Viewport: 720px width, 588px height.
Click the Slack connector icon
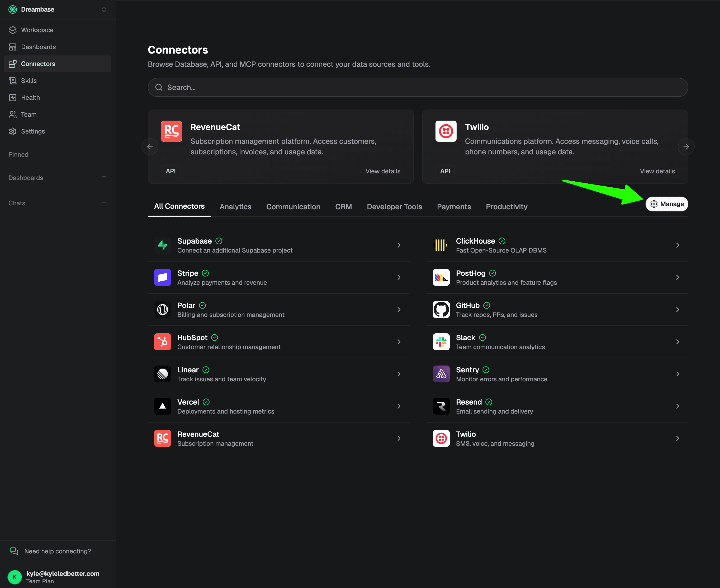(441, 342)
